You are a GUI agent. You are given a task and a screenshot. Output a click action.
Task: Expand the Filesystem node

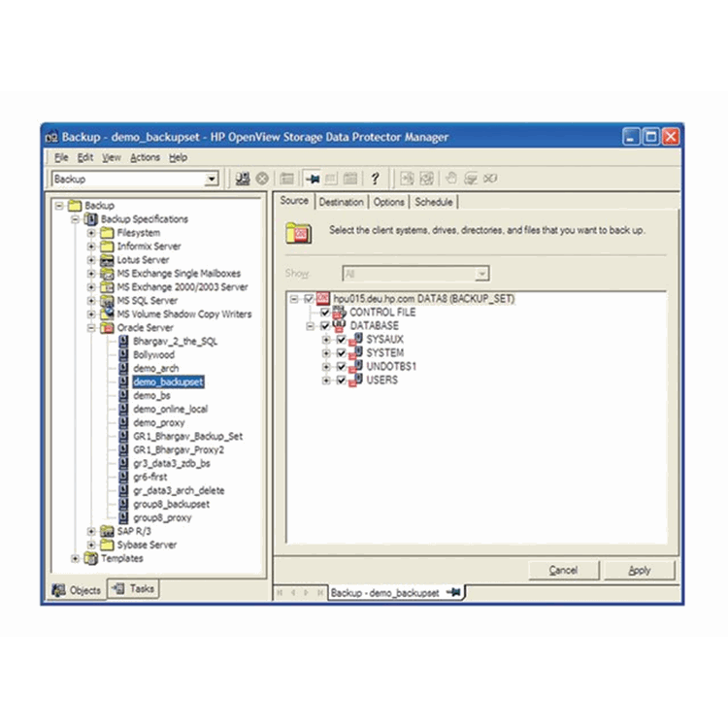click(91, 233)
